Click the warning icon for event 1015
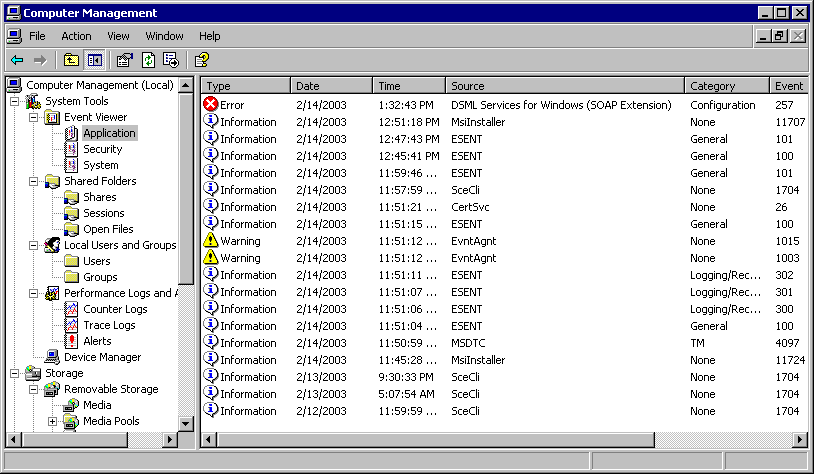 click(210, 240)
